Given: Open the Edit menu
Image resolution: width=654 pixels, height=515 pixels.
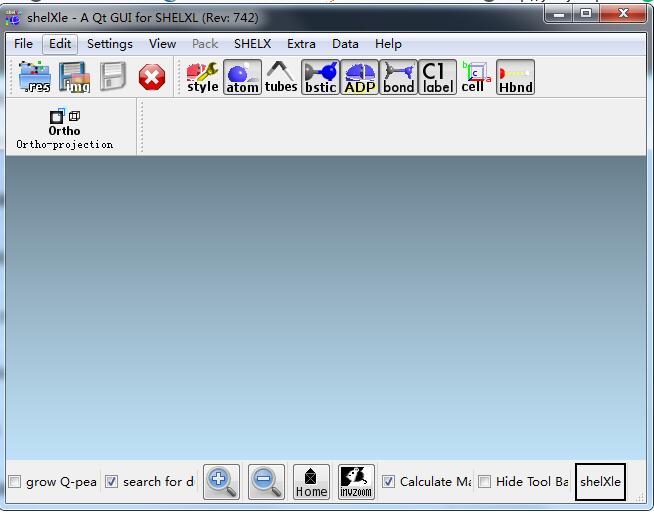Looking at the screenshot, I should click(x=60, y=44).
